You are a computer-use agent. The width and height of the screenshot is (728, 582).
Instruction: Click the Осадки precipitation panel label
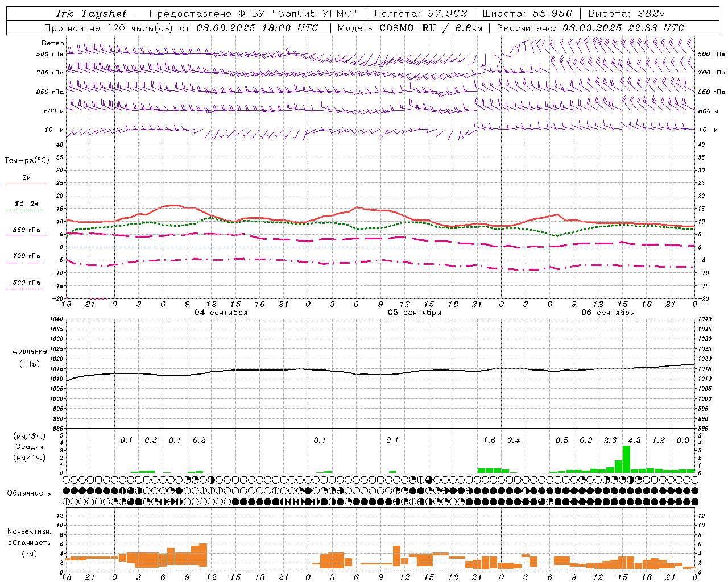point(29,447)
